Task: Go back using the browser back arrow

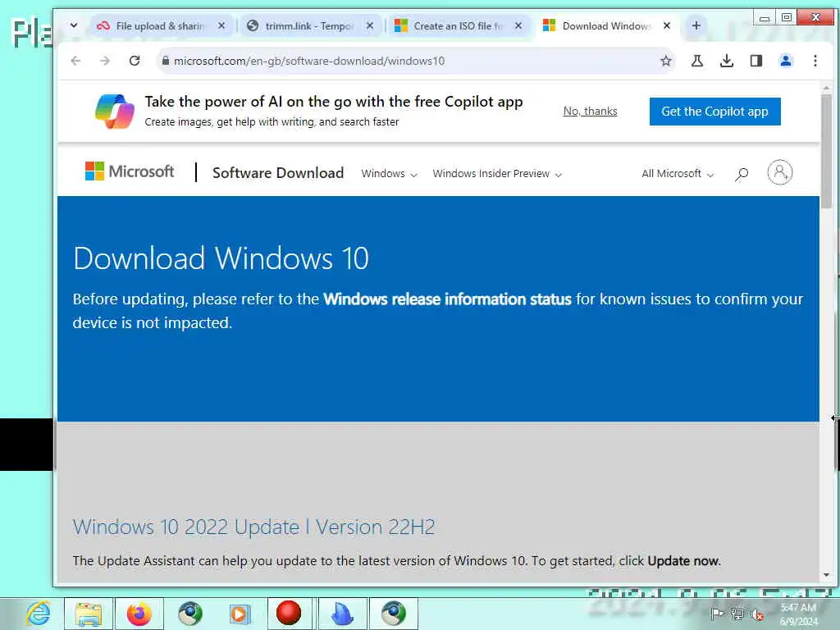Action: [75, 61]
